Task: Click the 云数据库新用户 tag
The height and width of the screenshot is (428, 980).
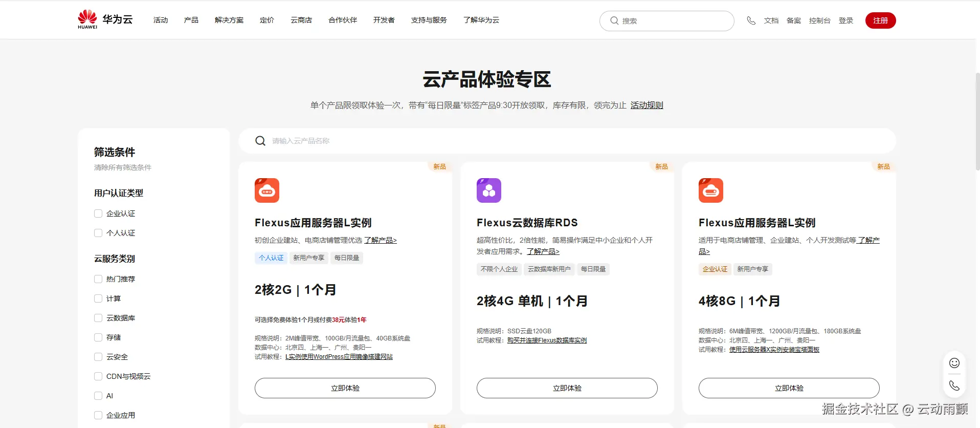Action: [x=549, y=269]
